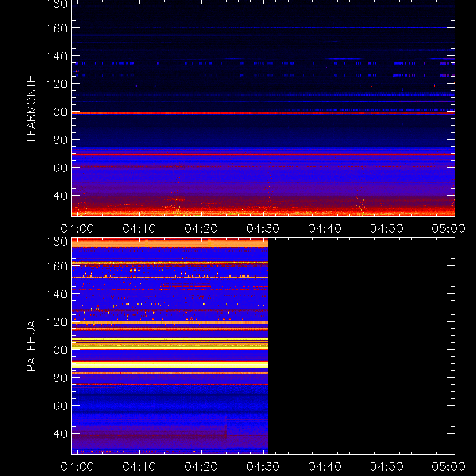This screenshot has height=476, width=476.
Task: Select the 100 tick label on LEARMONTH plot
Action: pyautogui.click(x=57, y=112)
